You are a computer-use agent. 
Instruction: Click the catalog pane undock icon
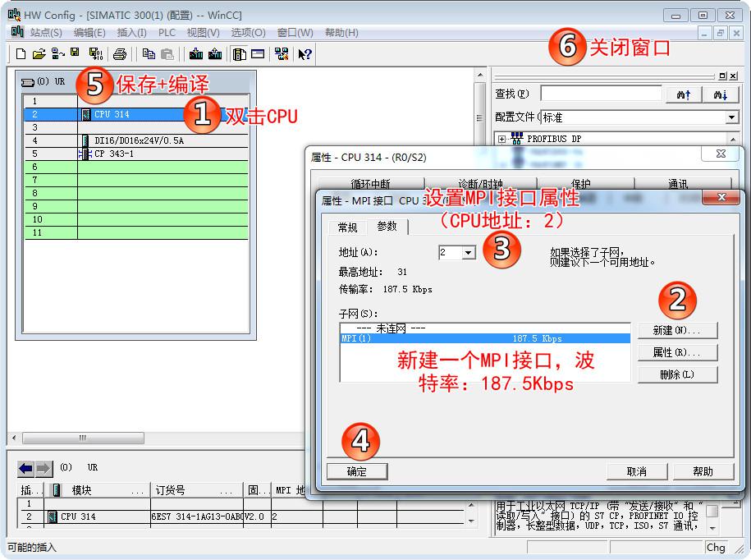[x=723, y=76]
